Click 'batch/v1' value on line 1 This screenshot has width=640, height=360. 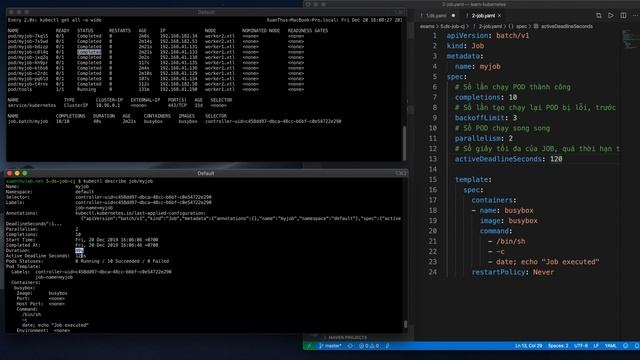tap(513, 36)
